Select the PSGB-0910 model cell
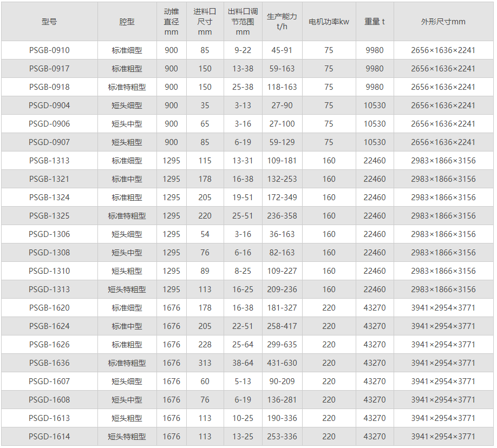The image size is (497, 448). (49, 50)
